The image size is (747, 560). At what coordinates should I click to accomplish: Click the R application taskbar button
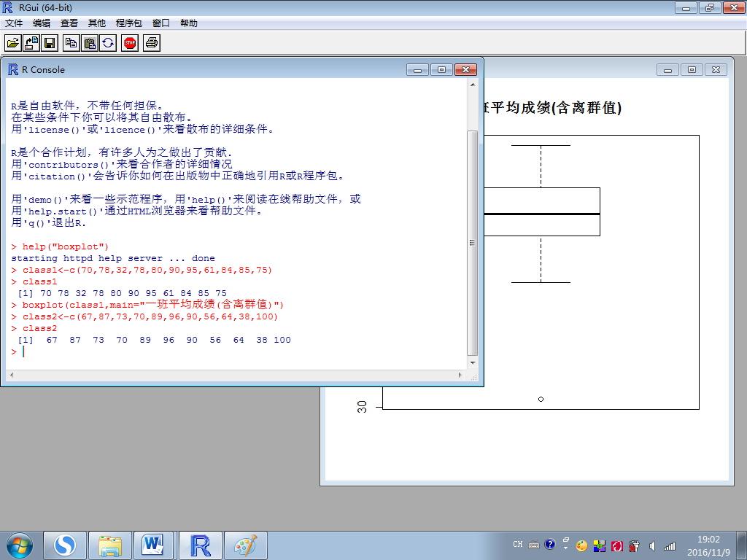click(201, 545)
